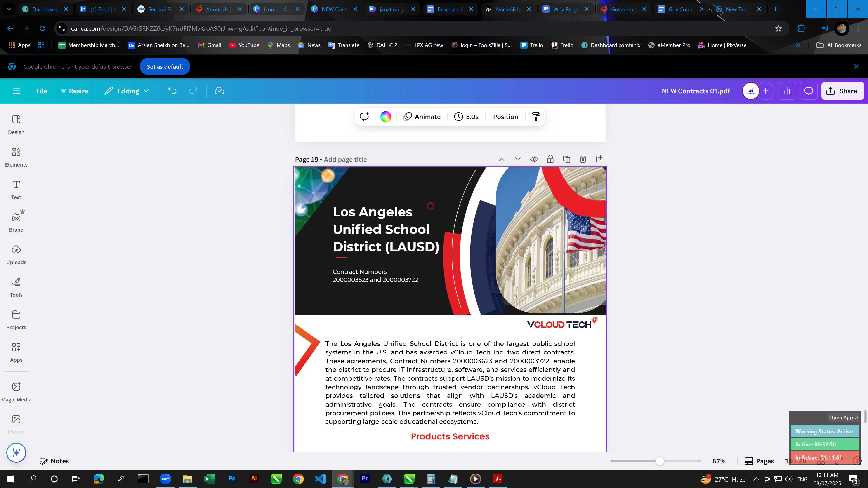Delete Page 19 with trash icon
The height and width of the screenshot is (488, 868).
click(583, 159)
